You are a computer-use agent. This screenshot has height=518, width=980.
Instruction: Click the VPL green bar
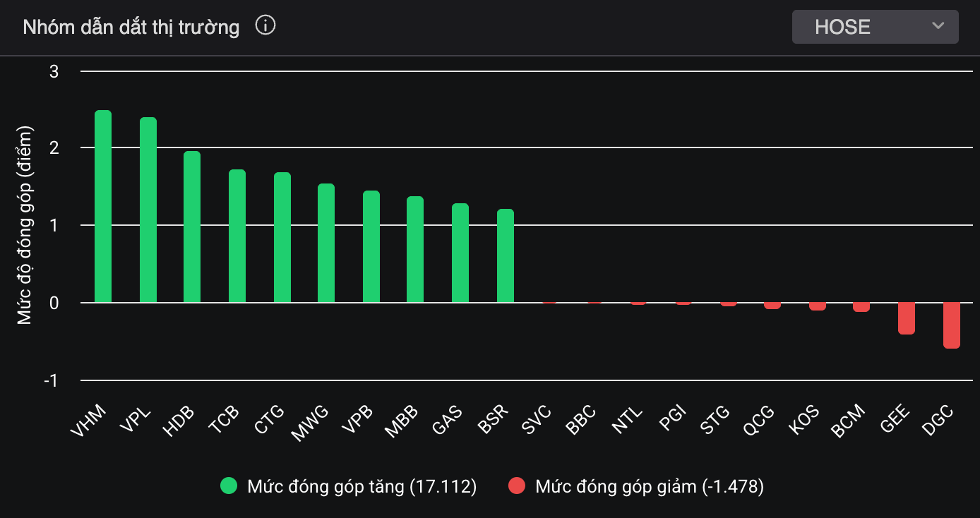click(x=148, y=210)
